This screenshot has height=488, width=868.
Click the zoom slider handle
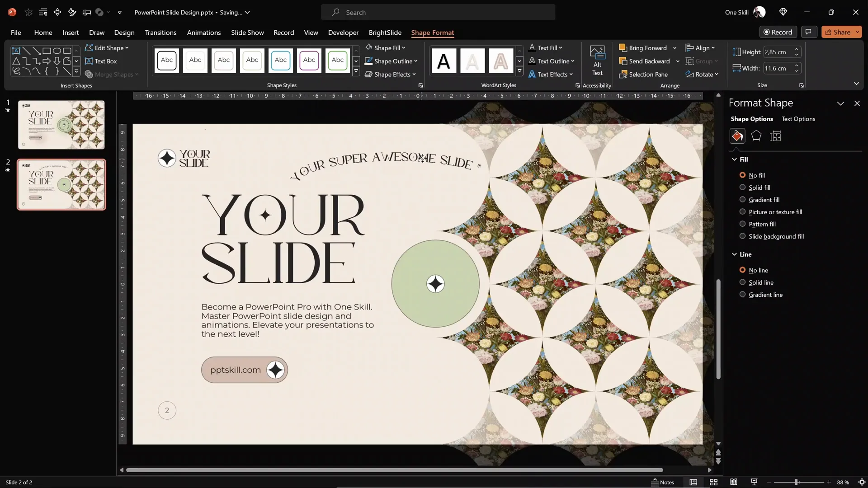[x=796, y=482]
